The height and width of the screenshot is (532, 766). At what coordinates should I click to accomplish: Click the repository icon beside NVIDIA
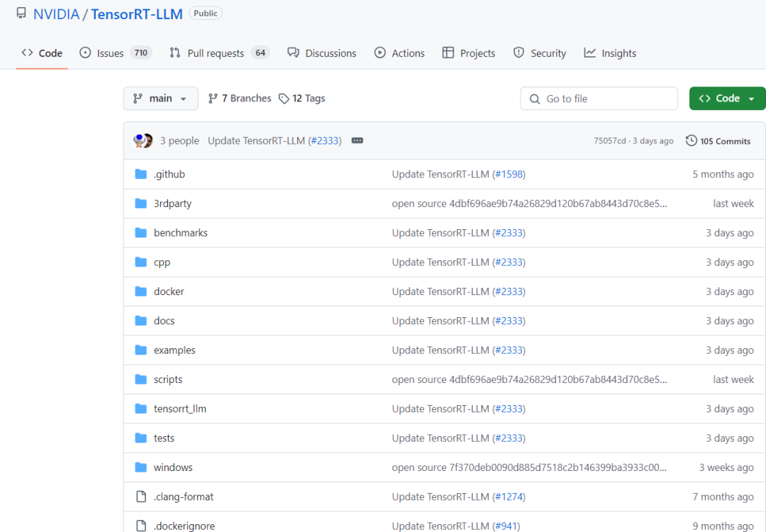[x=21, y=13]
